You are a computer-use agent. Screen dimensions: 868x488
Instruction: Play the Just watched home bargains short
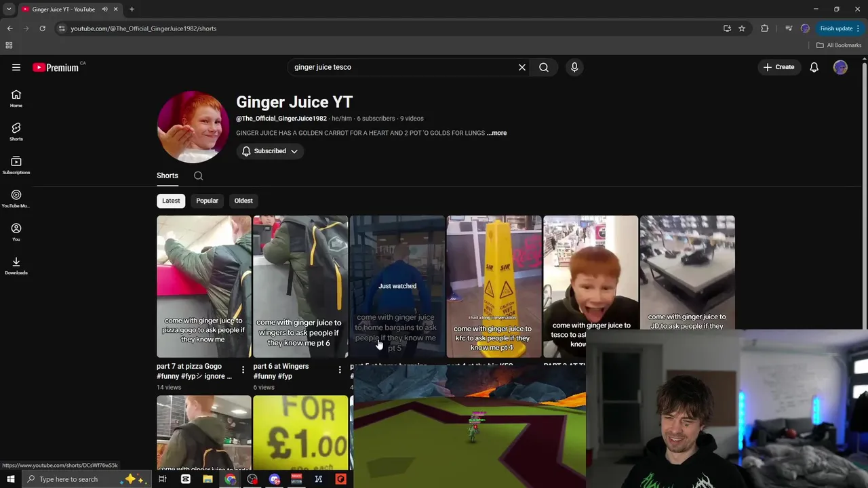pos(397,287)
